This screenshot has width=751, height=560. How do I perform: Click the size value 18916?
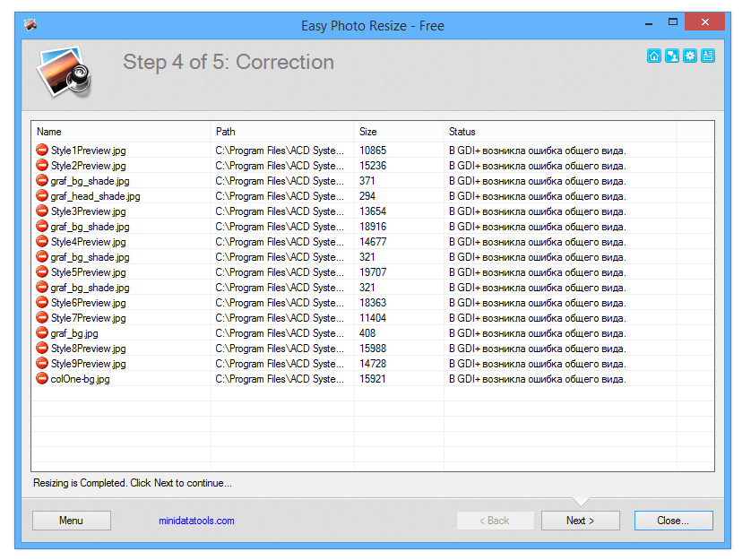coord(373,227)
